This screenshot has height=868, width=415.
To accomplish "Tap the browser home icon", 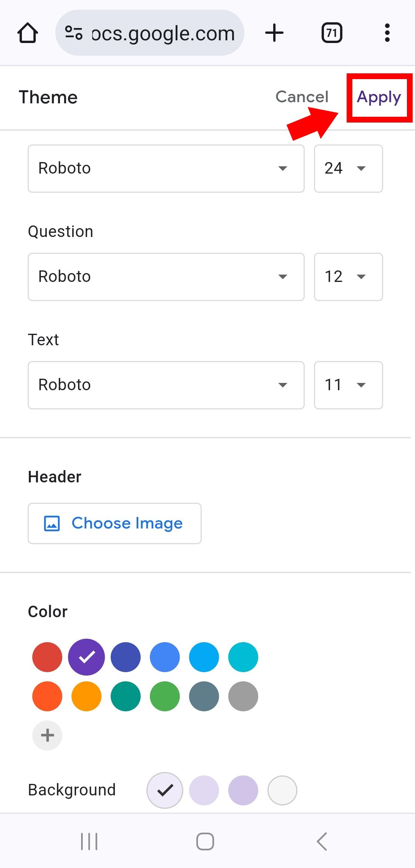I will point(27,33).
